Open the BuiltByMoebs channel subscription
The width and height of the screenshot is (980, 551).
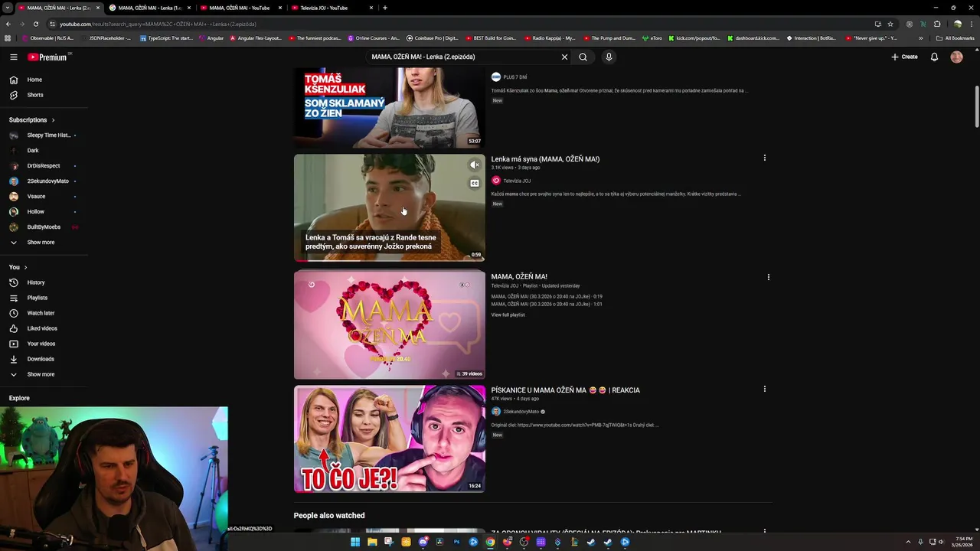click(x=44, y=227)
